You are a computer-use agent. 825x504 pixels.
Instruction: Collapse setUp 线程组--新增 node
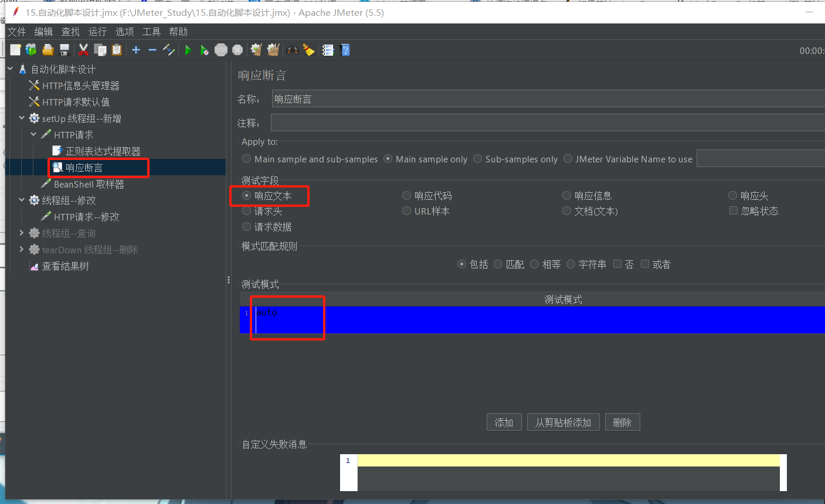pos(22,118)
